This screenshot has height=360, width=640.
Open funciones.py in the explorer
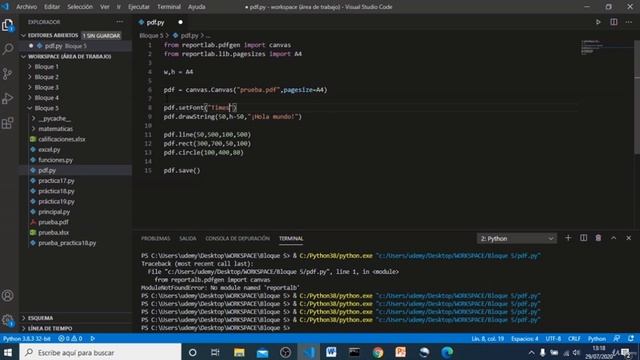[x=56, y=160]
